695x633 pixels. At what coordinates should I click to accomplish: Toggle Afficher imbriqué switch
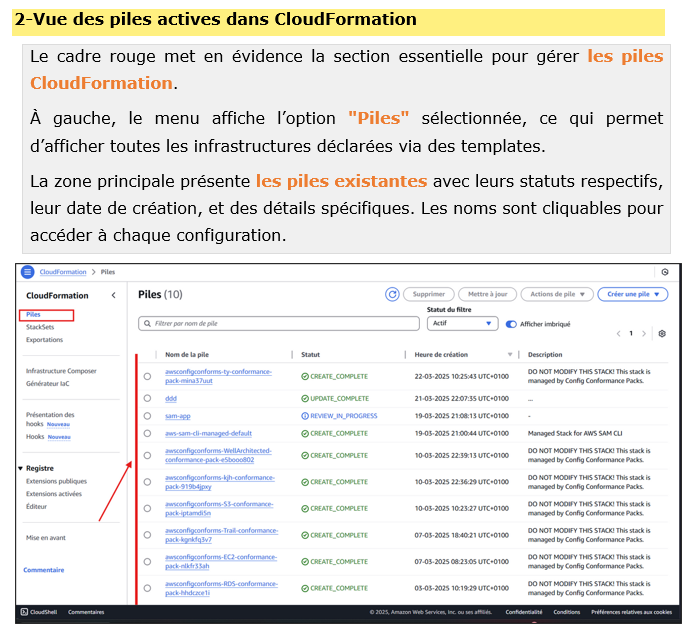pos(511,324)
